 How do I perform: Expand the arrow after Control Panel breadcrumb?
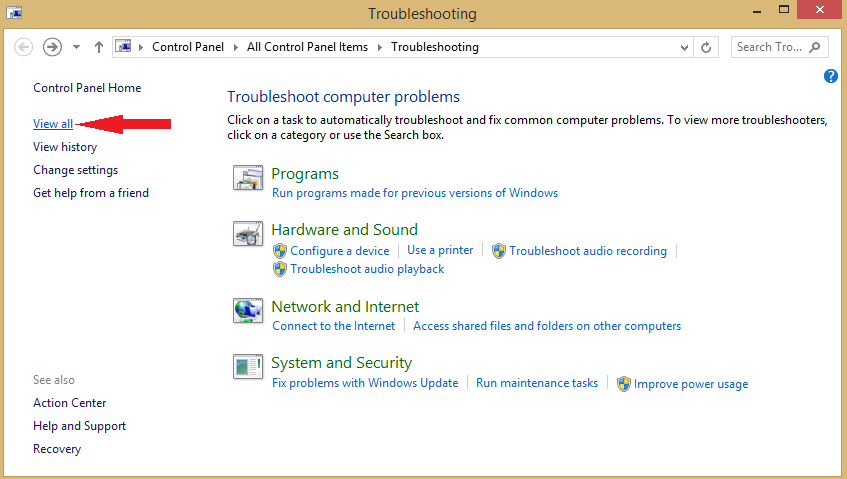(x=236, y=48)
